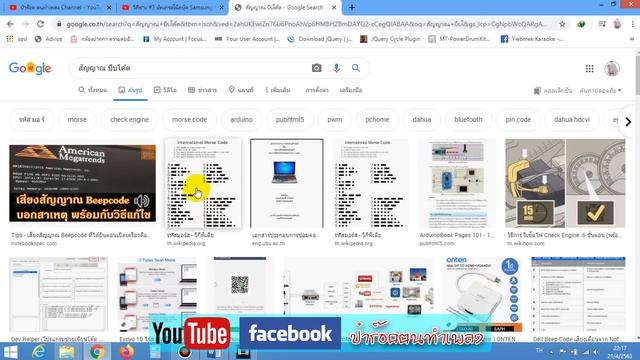Show more filter chips with right arrow
Screen dimensions: 640x360
[628, 121]
